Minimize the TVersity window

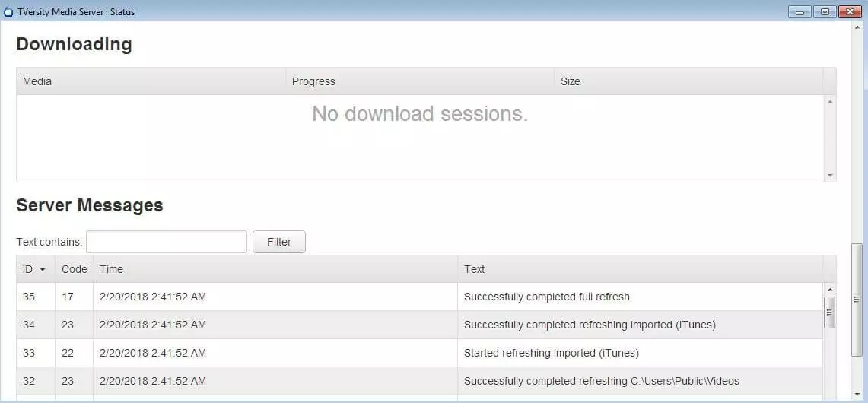[800, 11]
